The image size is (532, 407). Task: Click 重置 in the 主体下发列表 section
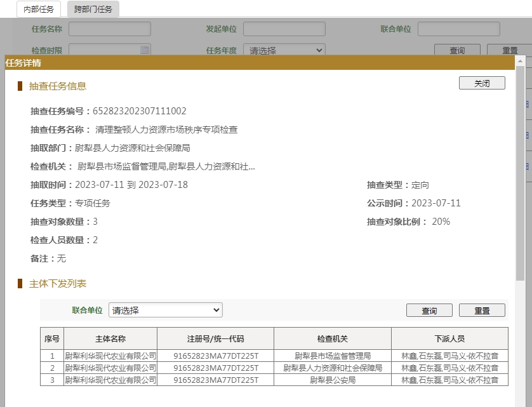(482, 310)
